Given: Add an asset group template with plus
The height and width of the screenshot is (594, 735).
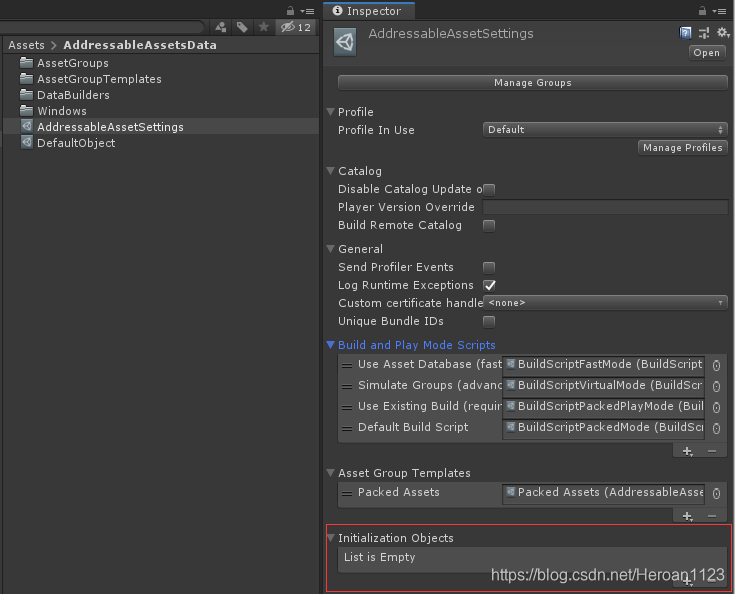Looking at the screenshot, I should [x=687, y=516].
